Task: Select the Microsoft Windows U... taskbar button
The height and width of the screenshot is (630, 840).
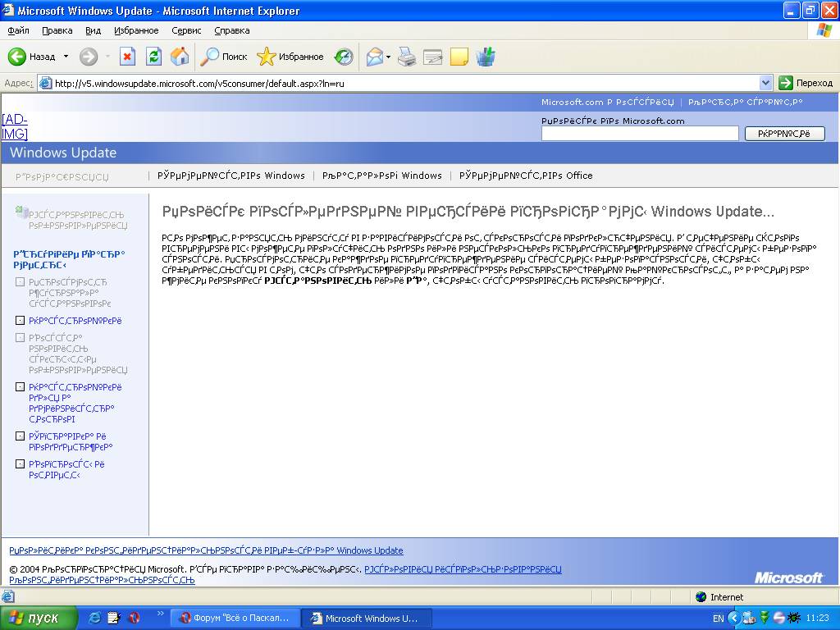Action: tap(365, 619)
